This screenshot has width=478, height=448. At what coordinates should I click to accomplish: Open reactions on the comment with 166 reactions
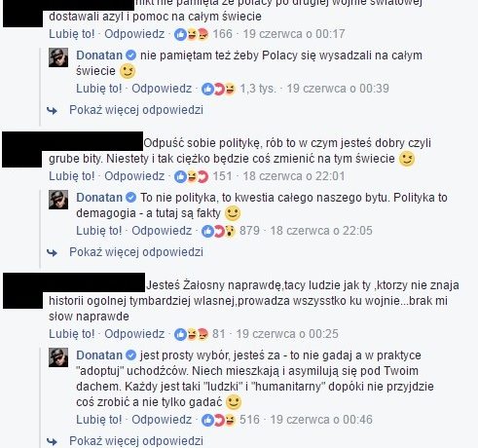pos(192,34)
